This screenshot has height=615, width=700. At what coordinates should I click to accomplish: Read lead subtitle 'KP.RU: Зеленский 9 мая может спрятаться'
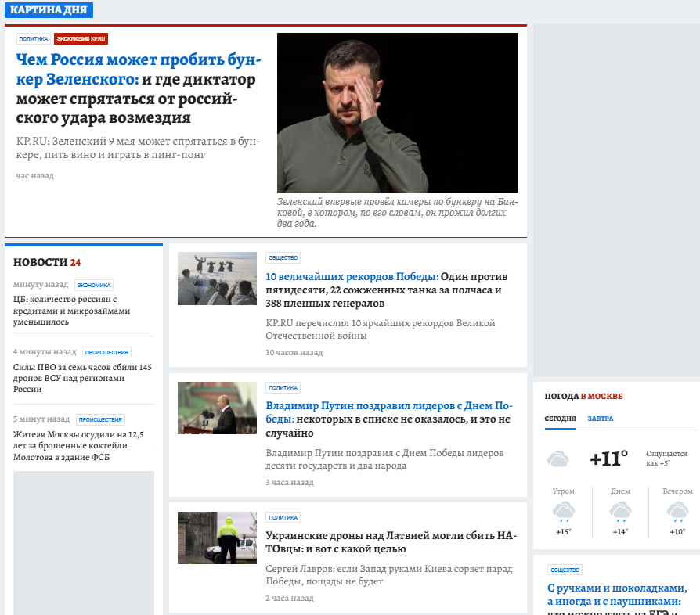pos(138,148)
